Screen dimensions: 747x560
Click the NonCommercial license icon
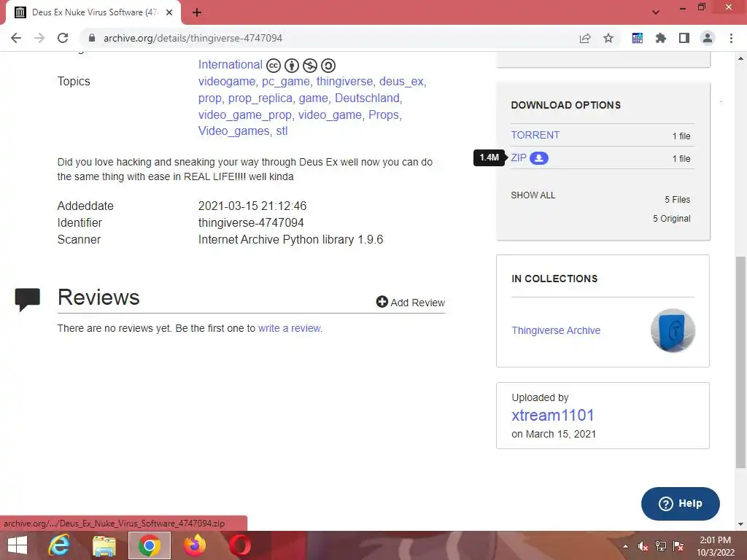309,65
